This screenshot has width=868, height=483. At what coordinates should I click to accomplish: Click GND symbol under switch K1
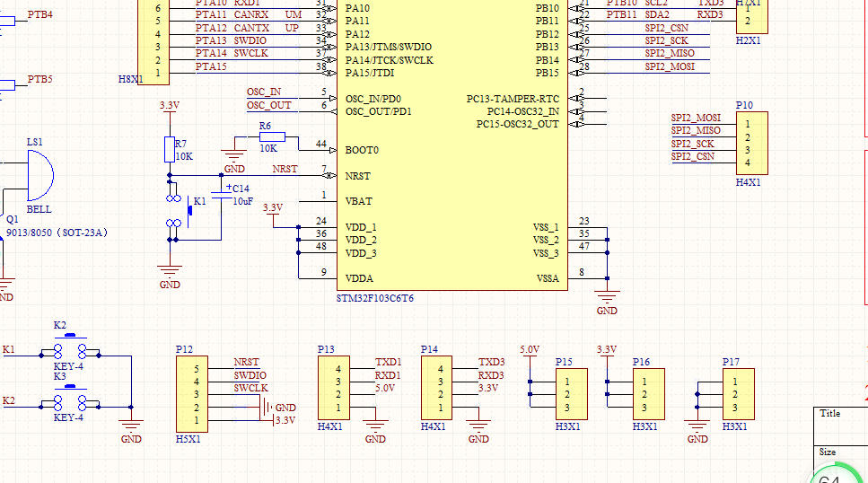[x=170, y=277]
